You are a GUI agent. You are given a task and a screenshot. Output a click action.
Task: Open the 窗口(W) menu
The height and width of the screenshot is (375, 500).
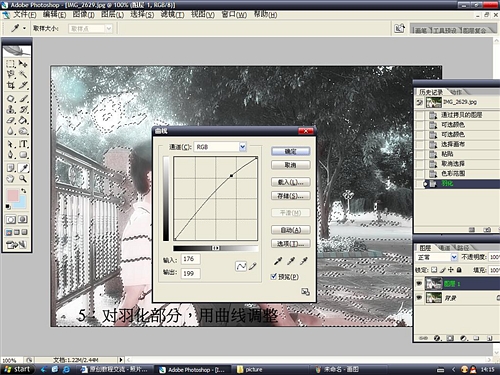[x=234, y=15]
